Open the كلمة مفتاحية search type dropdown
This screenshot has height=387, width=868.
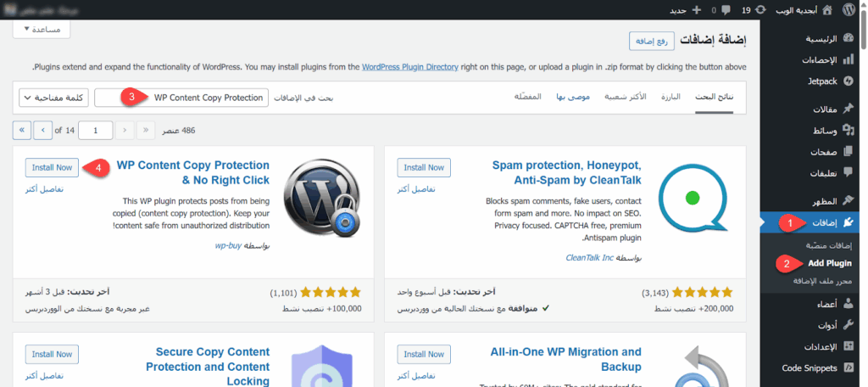click(54, 98)
